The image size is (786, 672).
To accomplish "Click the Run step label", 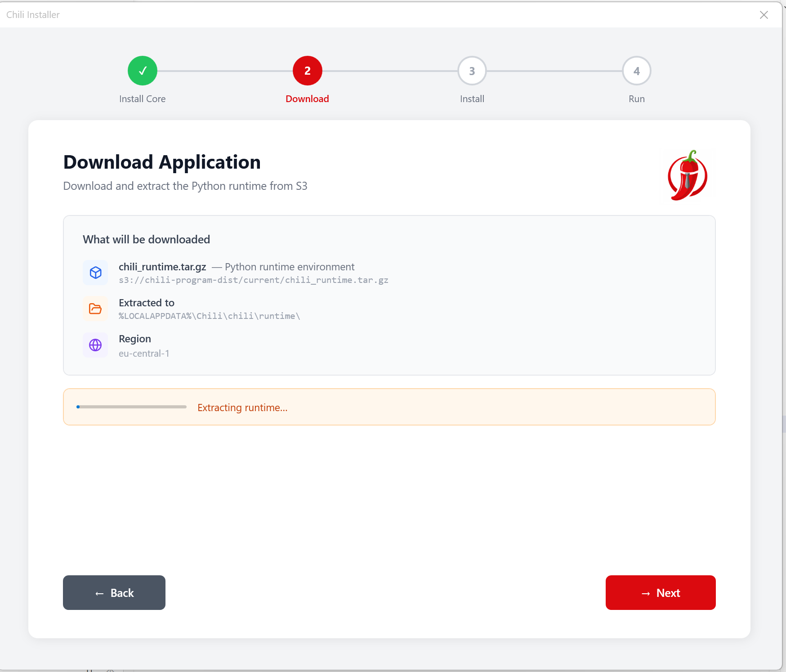I will [636, 99].
